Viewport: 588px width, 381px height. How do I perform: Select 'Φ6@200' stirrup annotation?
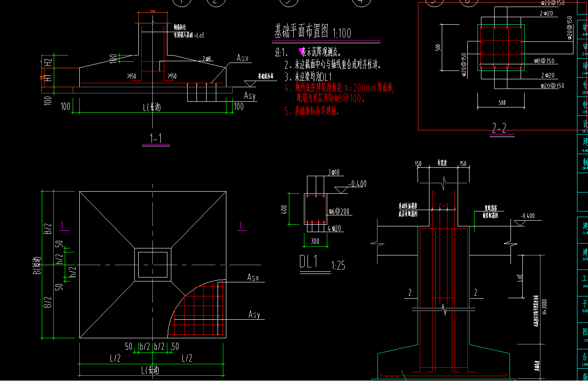point(339,211)
